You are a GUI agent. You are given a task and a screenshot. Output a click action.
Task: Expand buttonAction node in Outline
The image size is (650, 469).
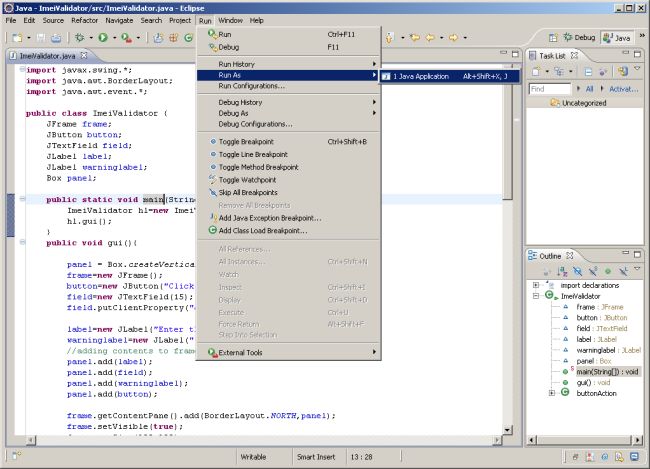[553, 393]
